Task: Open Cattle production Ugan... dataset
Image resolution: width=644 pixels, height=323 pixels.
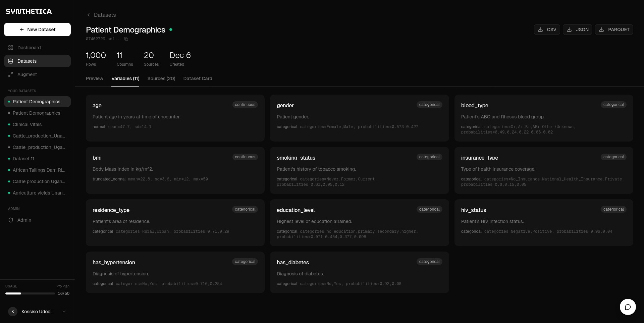Action: [x=37, y=181]
